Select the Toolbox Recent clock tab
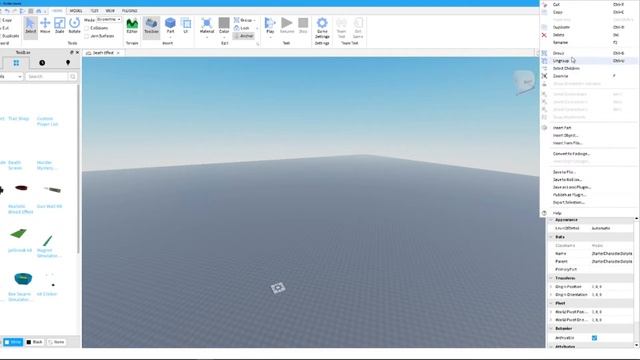The image size is (640, 360). (42, 63)
